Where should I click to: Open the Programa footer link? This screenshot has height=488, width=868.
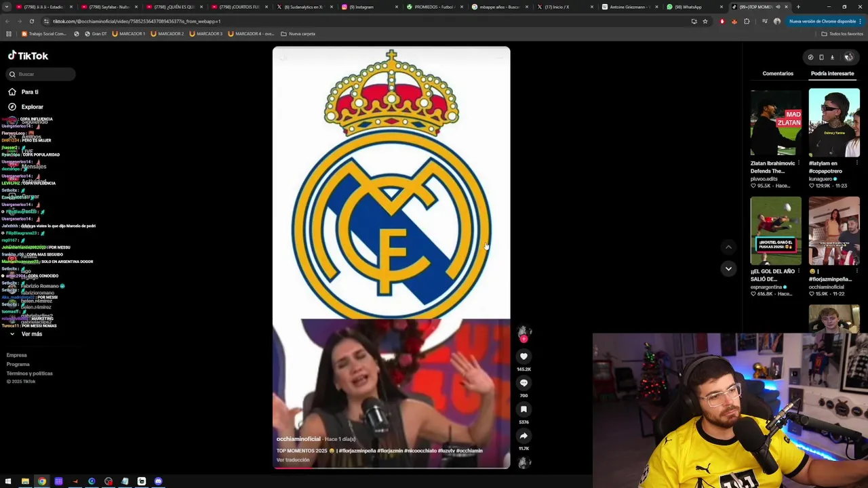click(18, 364)
